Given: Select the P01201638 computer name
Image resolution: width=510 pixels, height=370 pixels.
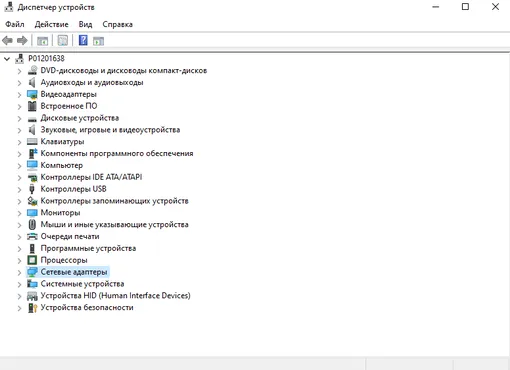Looking at the screenshot, I should pos(46,59).
